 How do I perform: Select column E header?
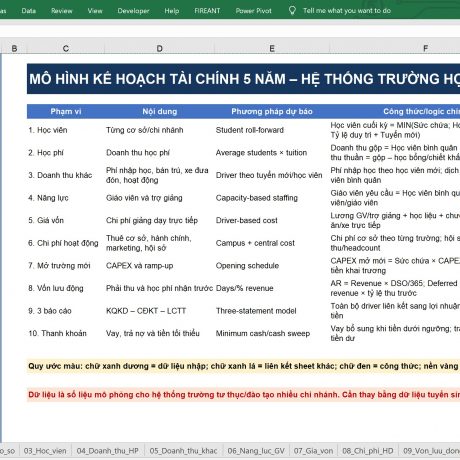pyautogui.click(x=272, y=48)
